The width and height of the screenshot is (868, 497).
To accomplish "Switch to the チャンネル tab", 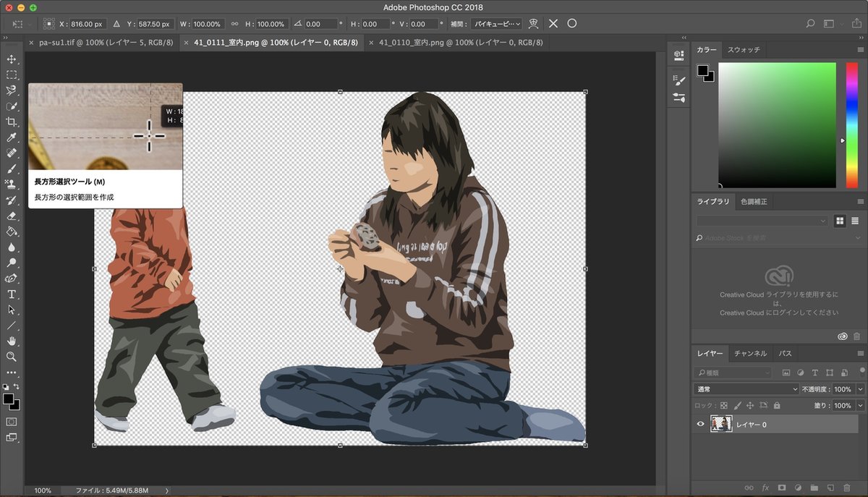I will click(750, 354).
